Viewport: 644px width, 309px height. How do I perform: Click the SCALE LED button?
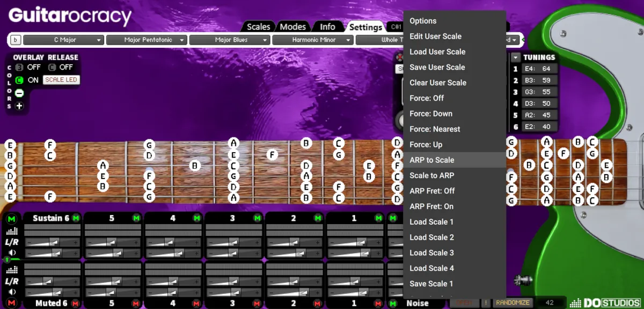(x=61, y=80)
